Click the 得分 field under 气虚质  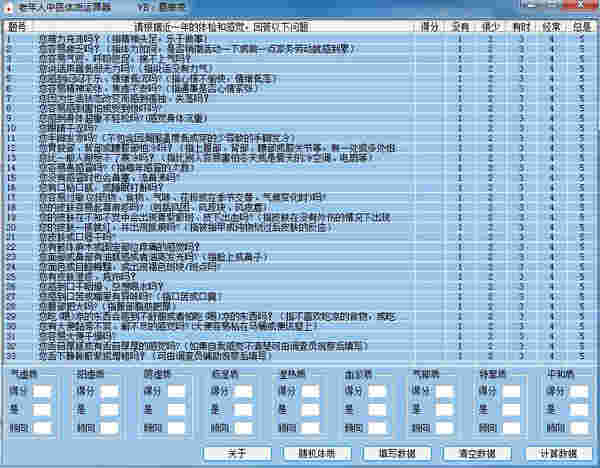[42, 391]
